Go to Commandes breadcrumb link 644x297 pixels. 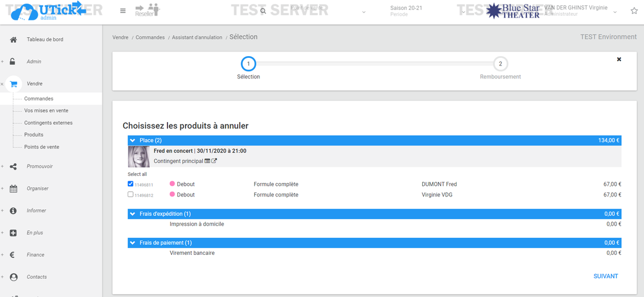[x=150, y=37]
